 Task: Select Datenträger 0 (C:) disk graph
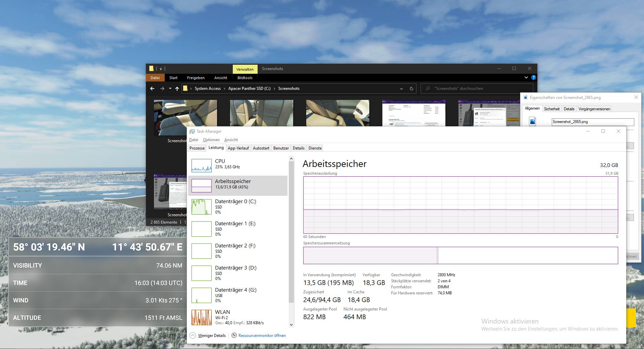click(x=201, y=207)
